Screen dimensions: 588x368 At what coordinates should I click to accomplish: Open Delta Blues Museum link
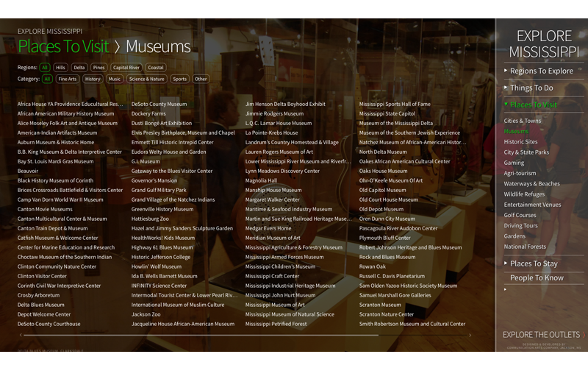click(40, 305)
